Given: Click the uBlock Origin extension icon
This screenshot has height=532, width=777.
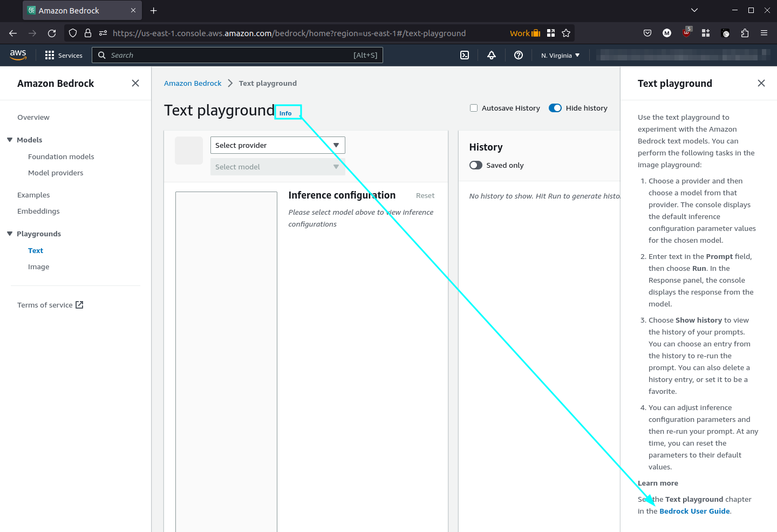Looking at the screenshot, I should [x=686, y=33].
